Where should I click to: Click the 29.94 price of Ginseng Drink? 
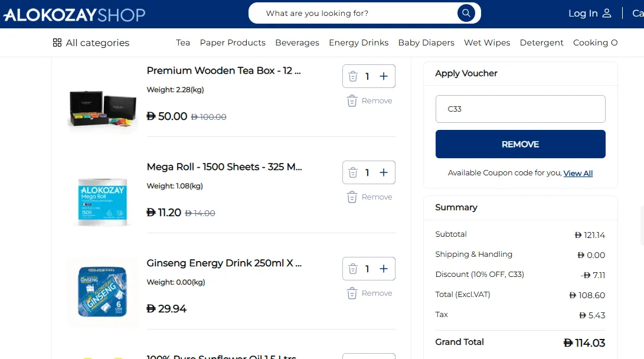[166, 308]
